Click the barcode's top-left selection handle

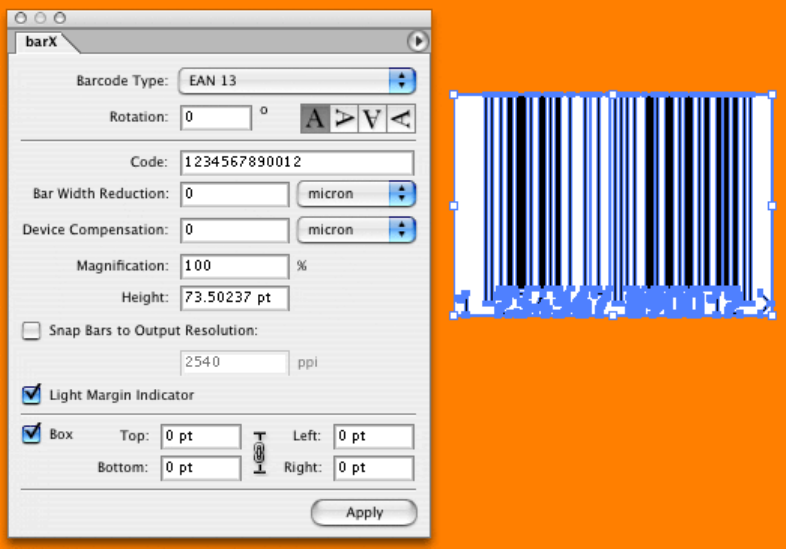click(454, 94)
